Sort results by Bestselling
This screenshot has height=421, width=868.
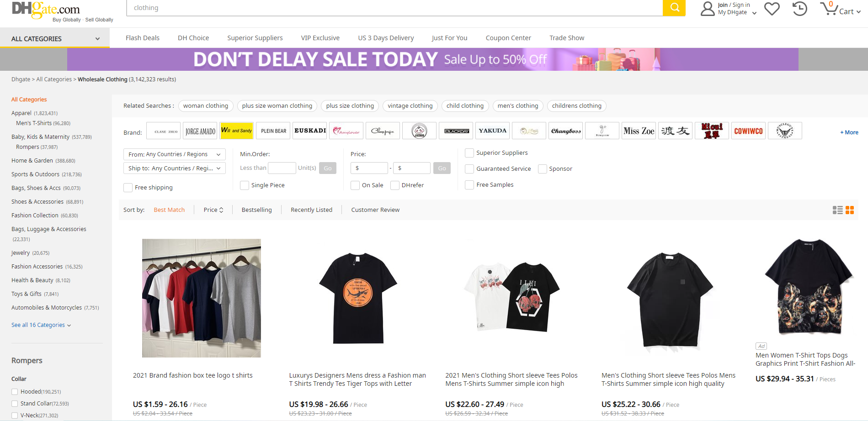256,210
